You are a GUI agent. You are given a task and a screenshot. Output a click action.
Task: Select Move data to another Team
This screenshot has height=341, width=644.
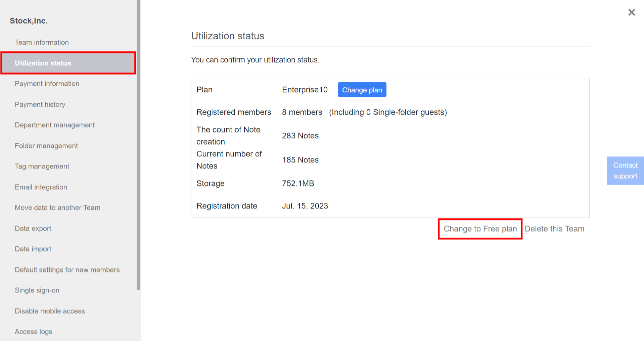57,207
